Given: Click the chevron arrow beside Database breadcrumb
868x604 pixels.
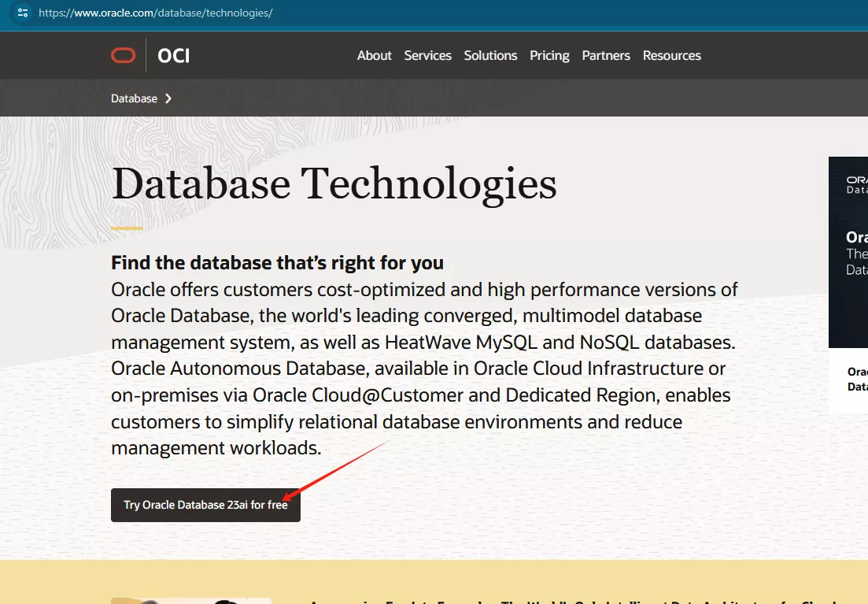Looking at the screenshot, I should (168, 98).
